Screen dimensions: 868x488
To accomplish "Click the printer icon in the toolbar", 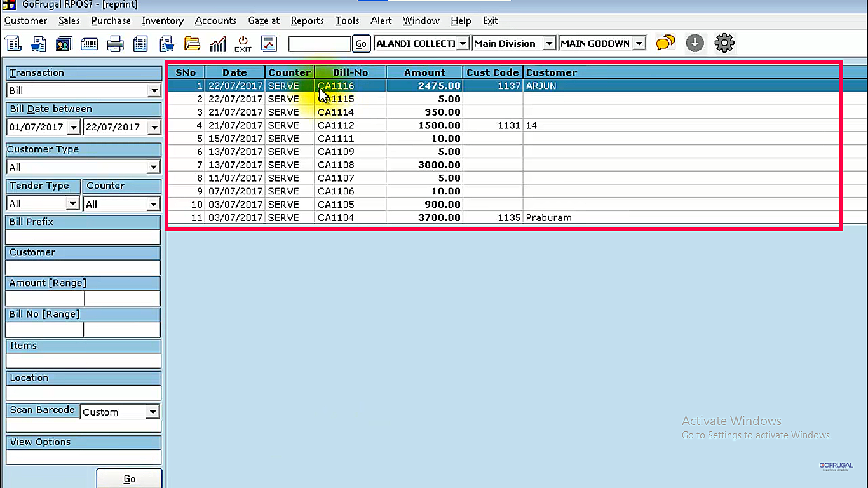I will pyautogui.click(x=115, y=43).
